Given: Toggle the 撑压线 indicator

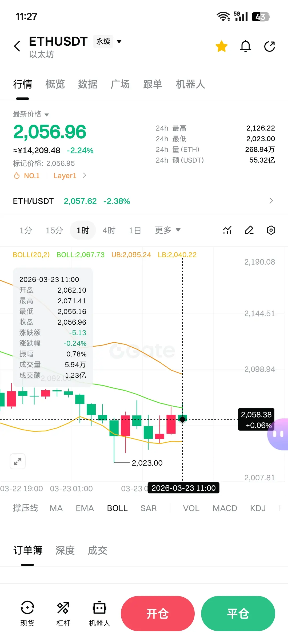Looking at the screenshot, I should point(26,508).
